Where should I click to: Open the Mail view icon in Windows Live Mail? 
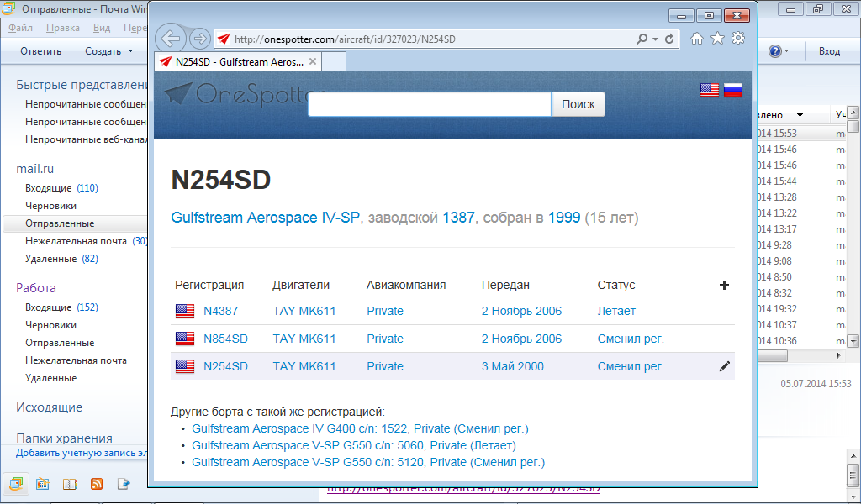point(16,483)
